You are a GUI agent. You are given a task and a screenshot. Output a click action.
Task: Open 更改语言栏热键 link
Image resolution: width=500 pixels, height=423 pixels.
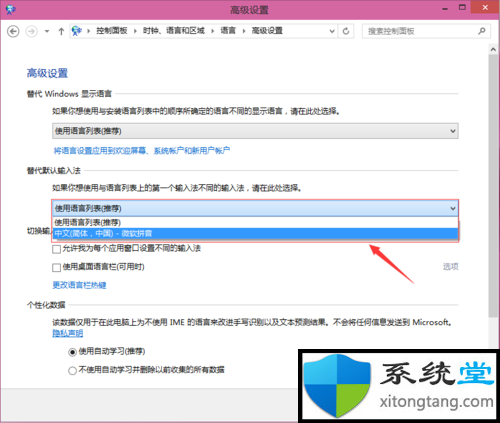point(79,285)
